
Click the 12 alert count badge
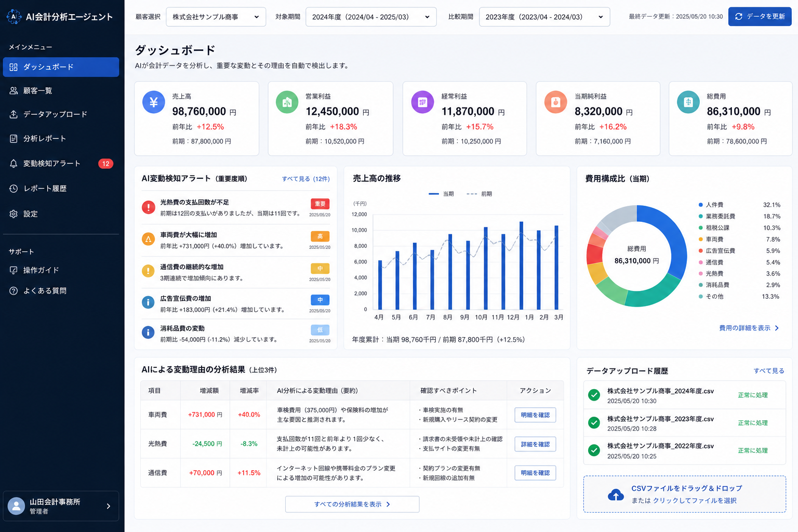(x=105, y=164)
